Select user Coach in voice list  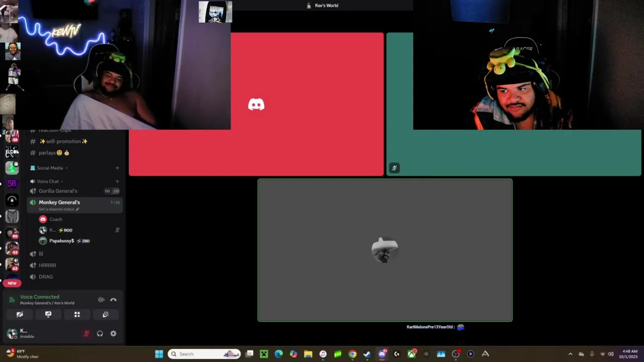point(79,219)
